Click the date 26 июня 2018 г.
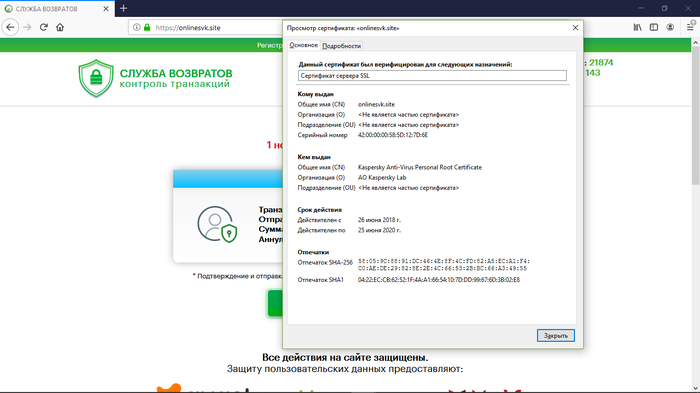Image resolution: width=700 pixels, height=393 pixels. coord(379,220)
